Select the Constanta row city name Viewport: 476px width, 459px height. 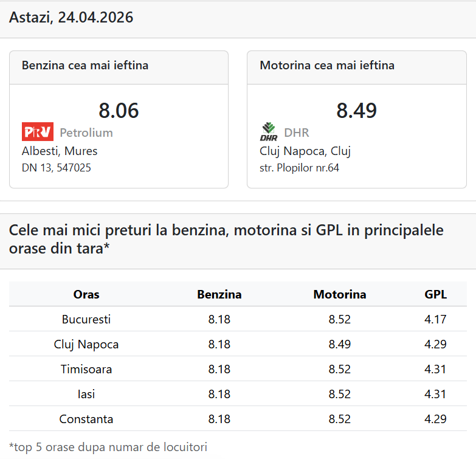click(86, 419)
